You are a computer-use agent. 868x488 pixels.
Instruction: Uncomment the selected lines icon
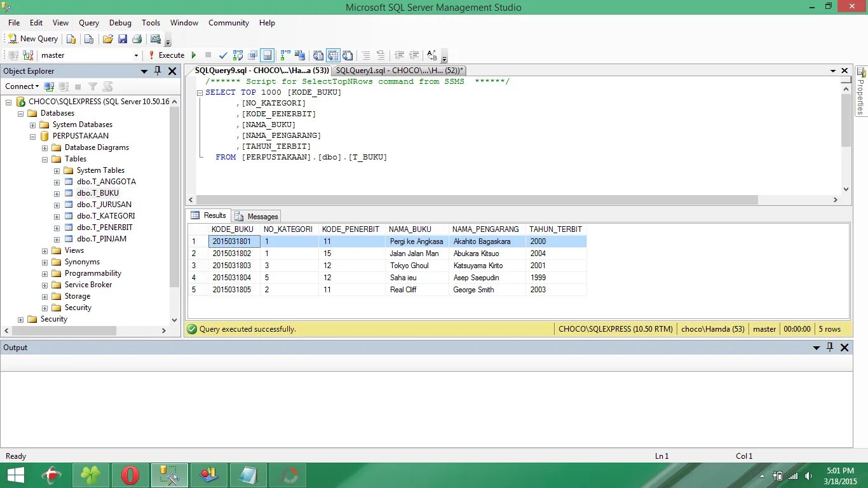tap(380, 55)
